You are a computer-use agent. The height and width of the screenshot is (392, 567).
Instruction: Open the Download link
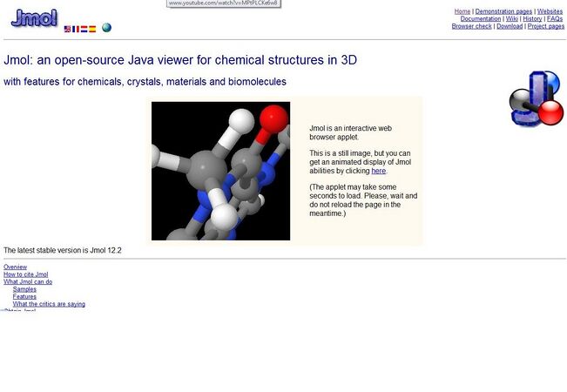click(510, 26)
